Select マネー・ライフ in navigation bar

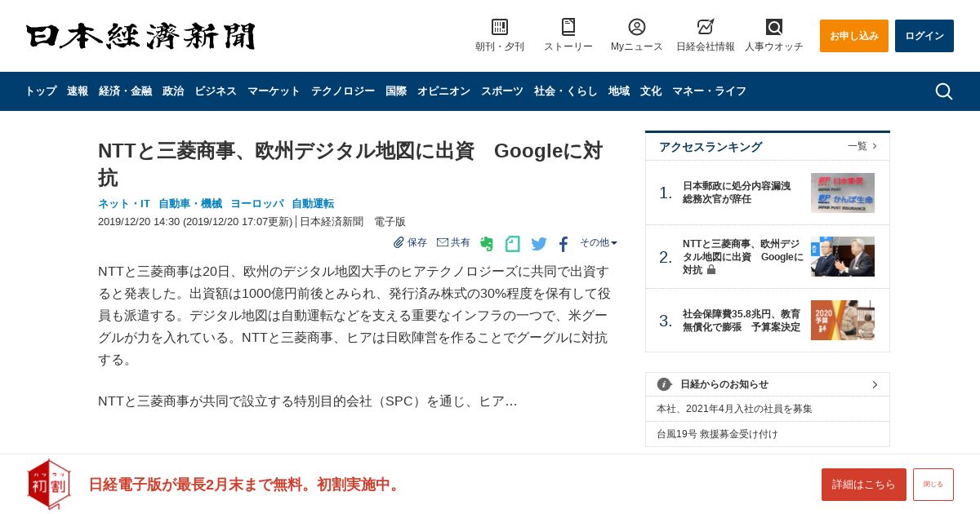[x=709, y=91]
